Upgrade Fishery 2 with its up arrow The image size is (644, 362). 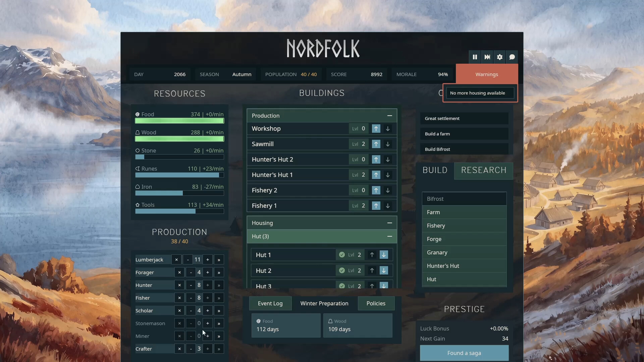click(x=376, y=190)
